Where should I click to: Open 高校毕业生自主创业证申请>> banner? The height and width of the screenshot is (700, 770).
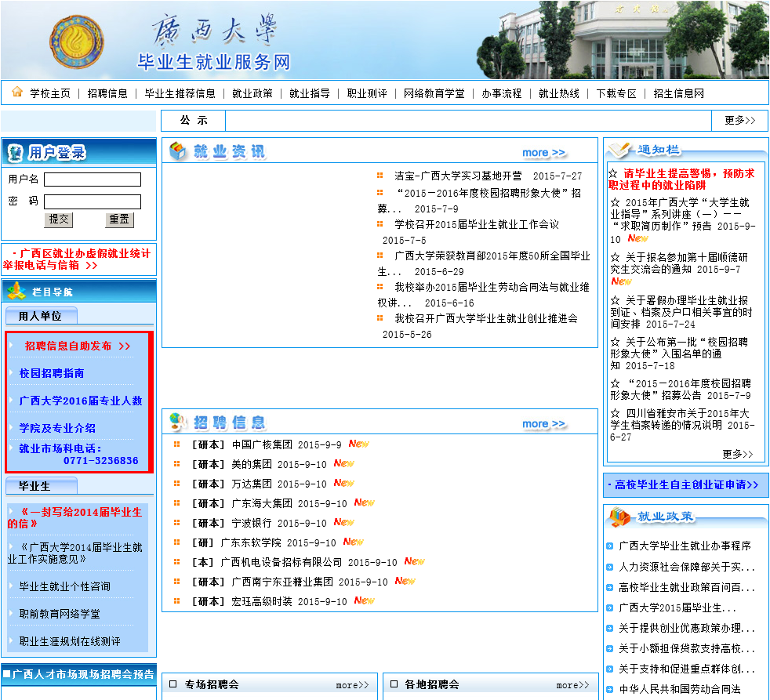click(x=685, y=485)
